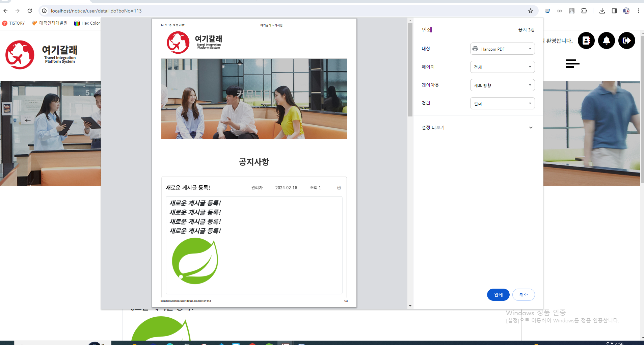Open the TISTORY bookmark

[x=14, y=23]
